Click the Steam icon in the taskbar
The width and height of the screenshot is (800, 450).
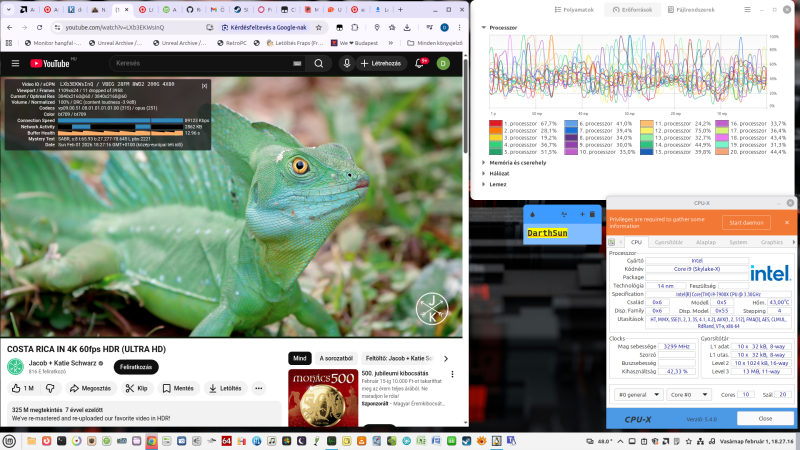pyautogui.click(x=466, y=441)
